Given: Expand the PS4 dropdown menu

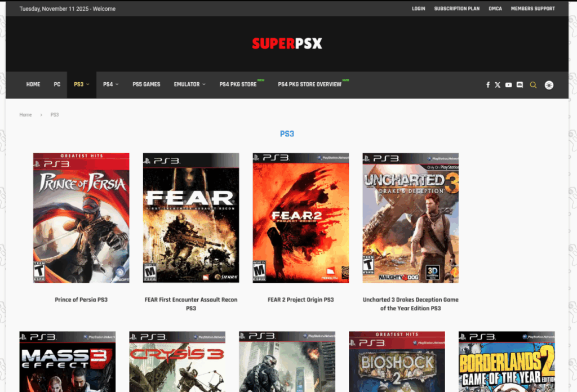Looking at the screenshot, I should point(110,84).
